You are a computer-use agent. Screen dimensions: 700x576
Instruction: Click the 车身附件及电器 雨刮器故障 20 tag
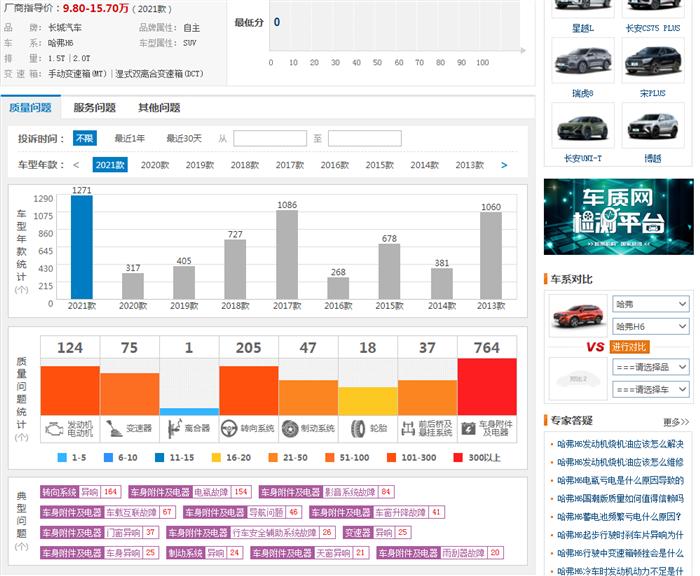[x=440, y=553]
